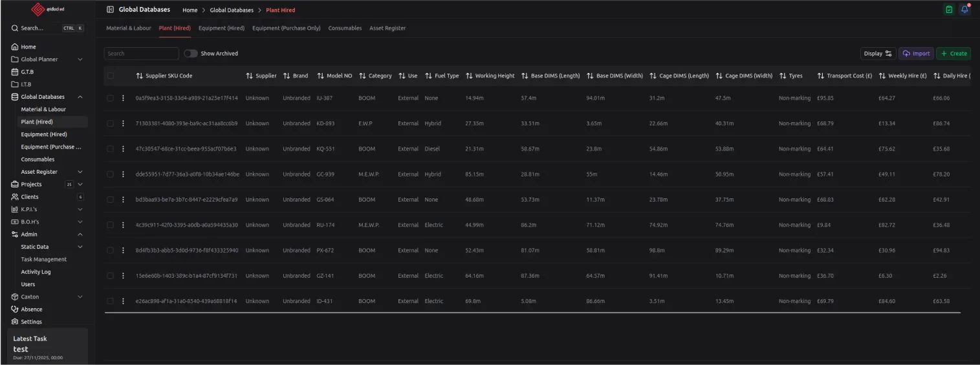
Task: Open row menu for SKU 47c30547
Action: pos(123,149)
